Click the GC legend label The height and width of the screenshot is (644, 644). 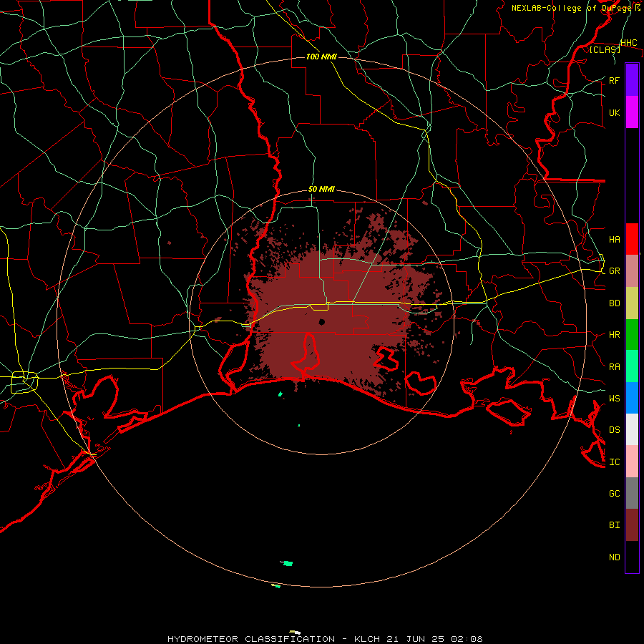(x=614, y=494)
